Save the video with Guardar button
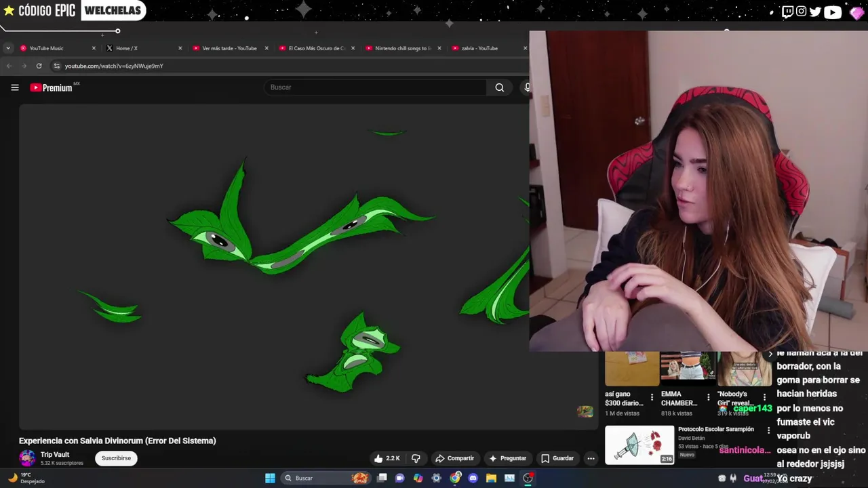The image size is (868, 488). (557, 458)
